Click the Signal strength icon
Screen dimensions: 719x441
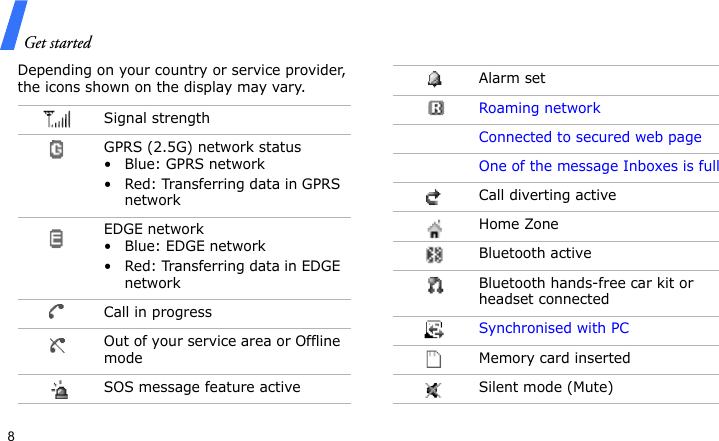pos(57,120)
